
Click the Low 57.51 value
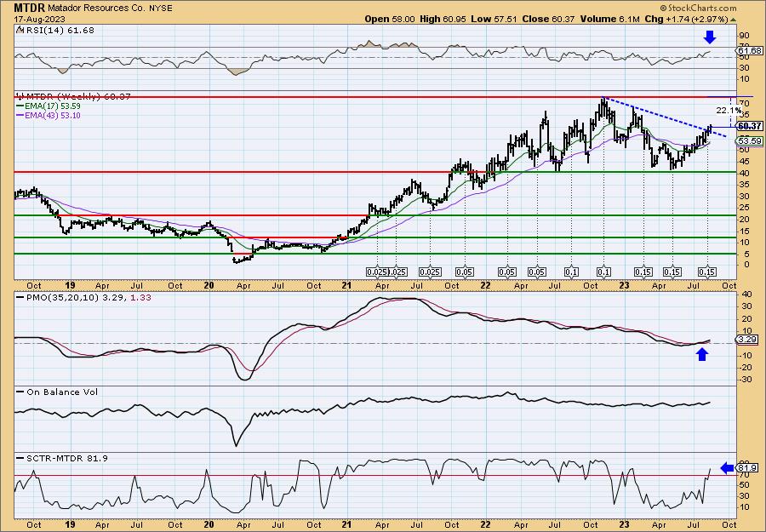coord(494,19)
